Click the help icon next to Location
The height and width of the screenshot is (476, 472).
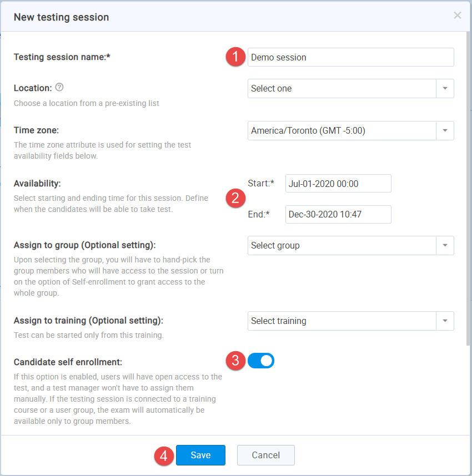59,87
